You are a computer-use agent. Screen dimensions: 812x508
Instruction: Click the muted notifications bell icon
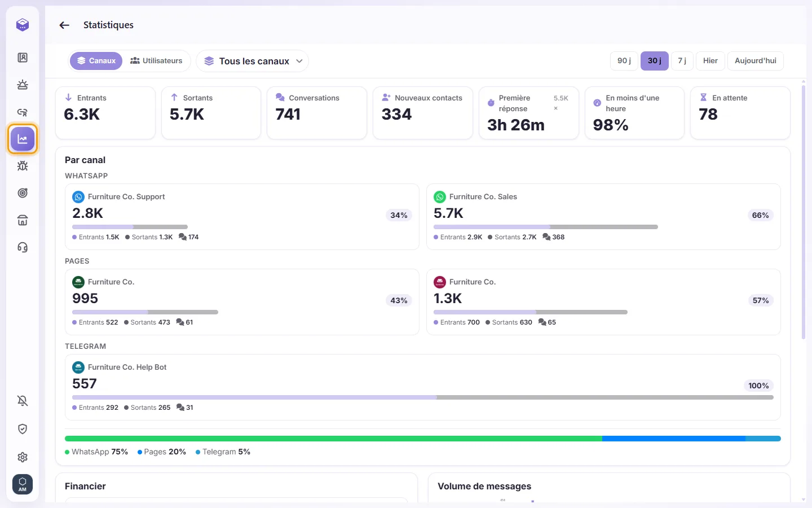coord(23,401)
